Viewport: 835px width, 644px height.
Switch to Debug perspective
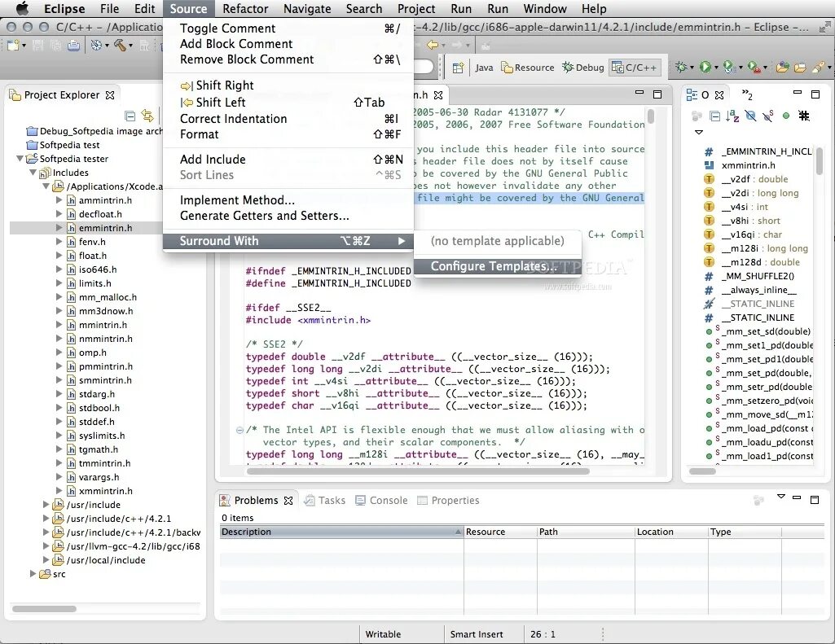[583, 68]
